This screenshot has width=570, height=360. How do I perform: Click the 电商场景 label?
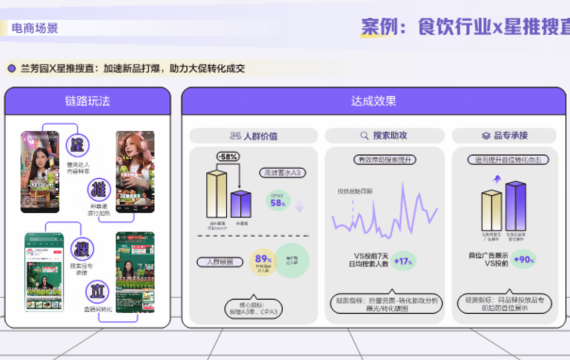pyautogui.click(x=35, y=28)
